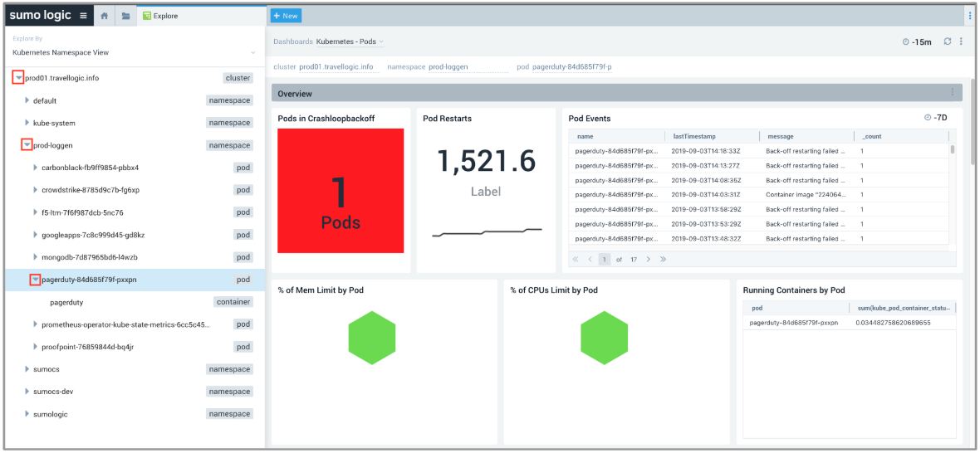The image size is (980, 453).
Task: Click the + New button
Action: coord(286,16)
